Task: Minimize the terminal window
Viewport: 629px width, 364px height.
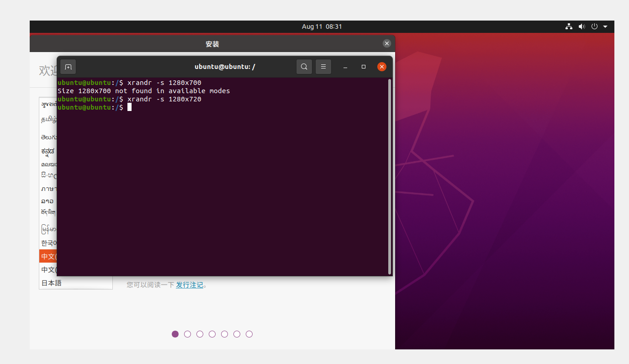Action: 345,67
